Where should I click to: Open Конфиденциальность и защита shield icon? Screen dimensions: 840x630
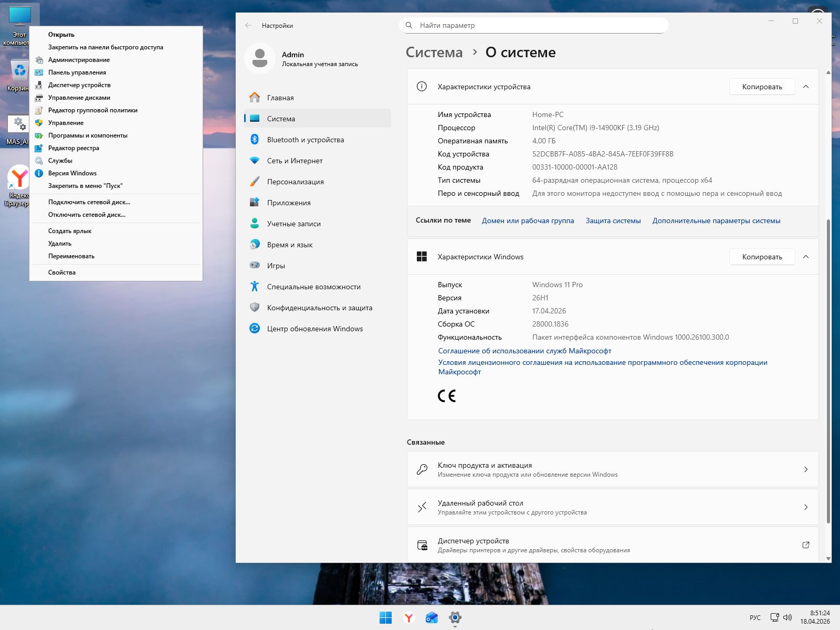[255, 308]
